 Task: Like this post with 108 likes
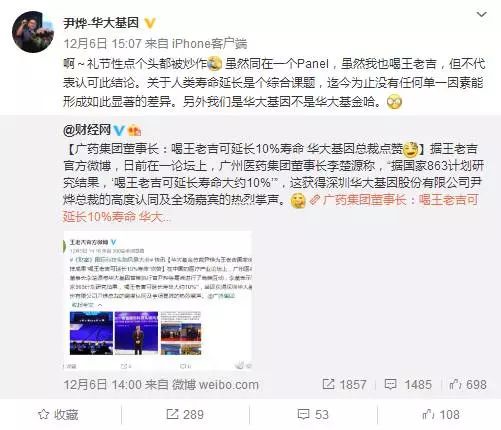pyautogui.click(x=441, y=415)
